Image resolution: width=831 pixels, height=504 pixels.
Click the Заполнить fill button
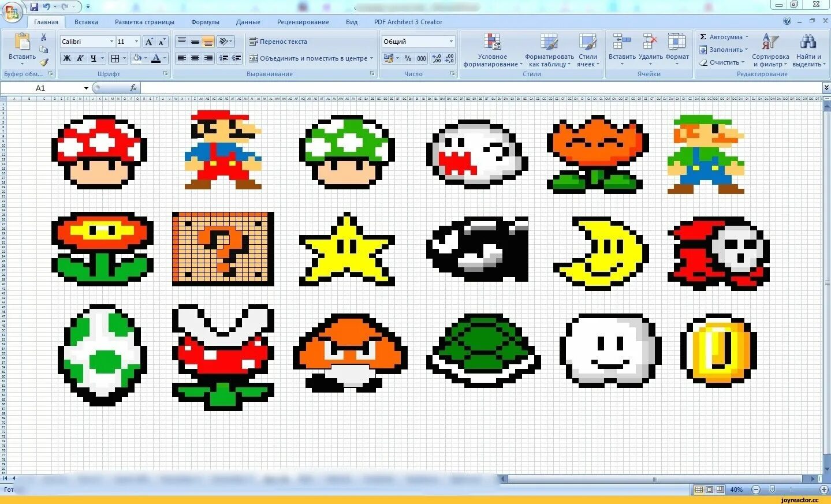[724, 50]
